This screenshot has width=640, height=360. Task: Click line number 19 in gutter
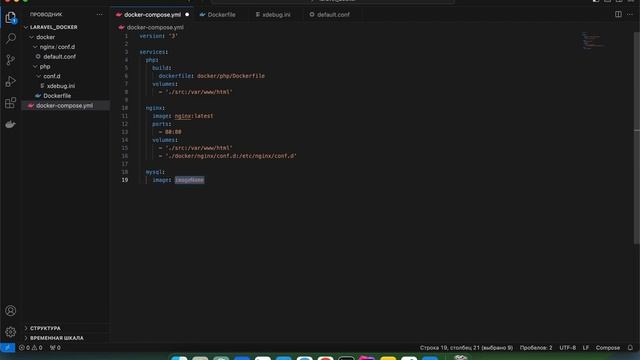click(124, 180)
